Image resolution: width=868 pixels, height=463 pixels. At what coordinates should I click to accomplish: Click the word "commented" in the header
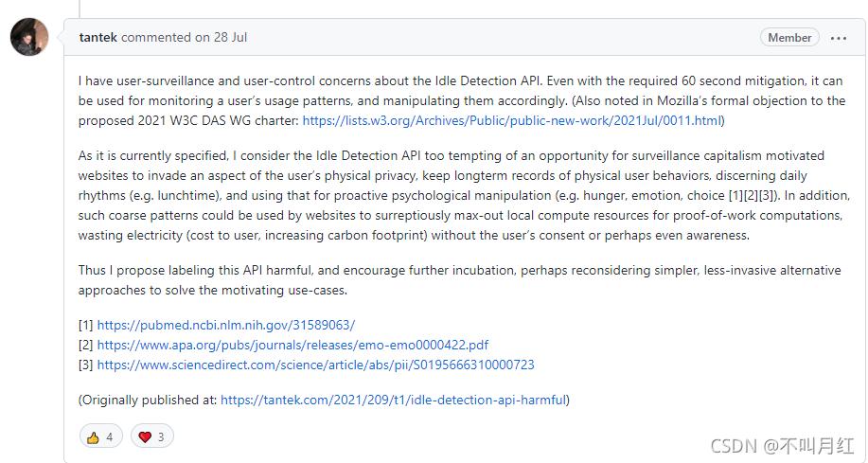click(x=156, y=38)
